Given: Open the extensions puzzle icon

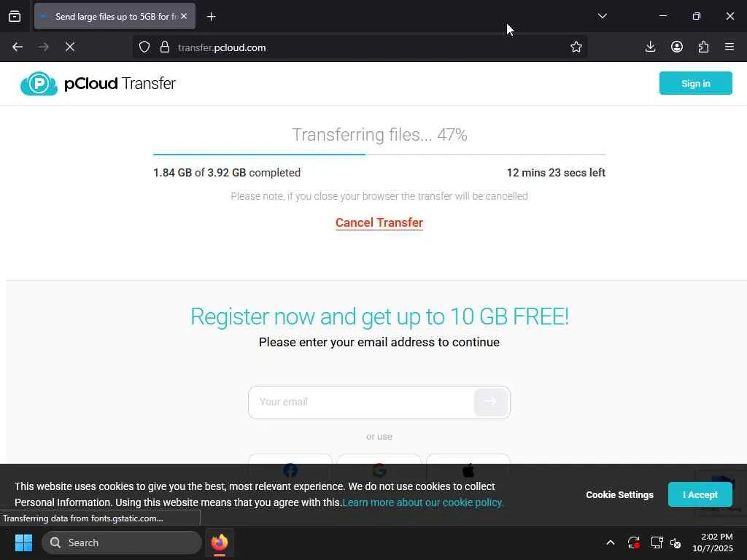Looking at the screenshot, I should [704, 47].
